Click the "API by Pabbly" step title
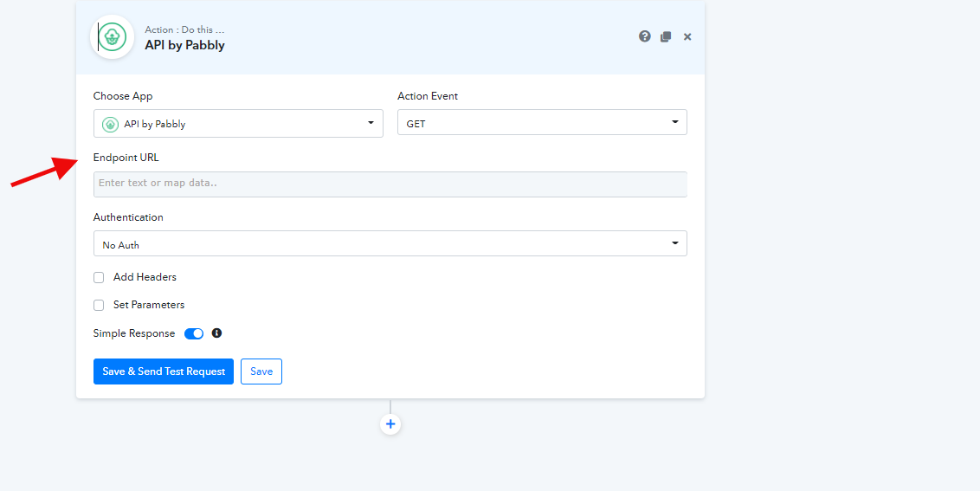Viewport: 980px width, 491px height. click(184, 45)
